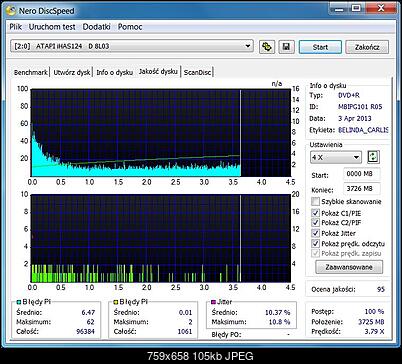Open the Dodatki menu
This screenshot has width=402, height=364.
click(x=96, y=27)
